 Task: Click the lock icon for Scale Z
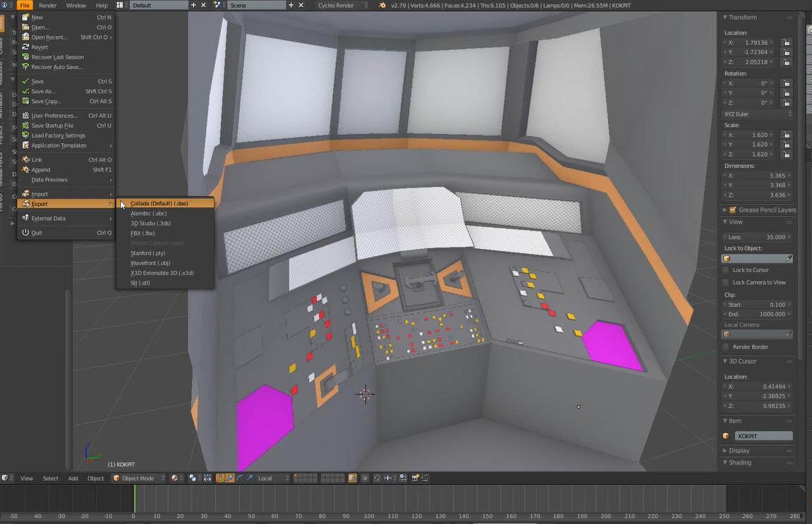[x=786, y=154]
